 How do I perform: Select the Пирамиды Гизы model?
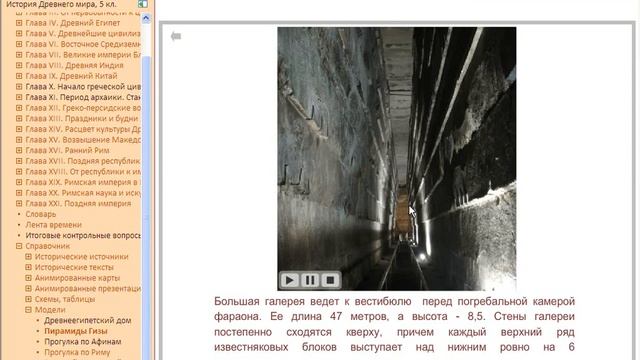(x=76, y=331)
